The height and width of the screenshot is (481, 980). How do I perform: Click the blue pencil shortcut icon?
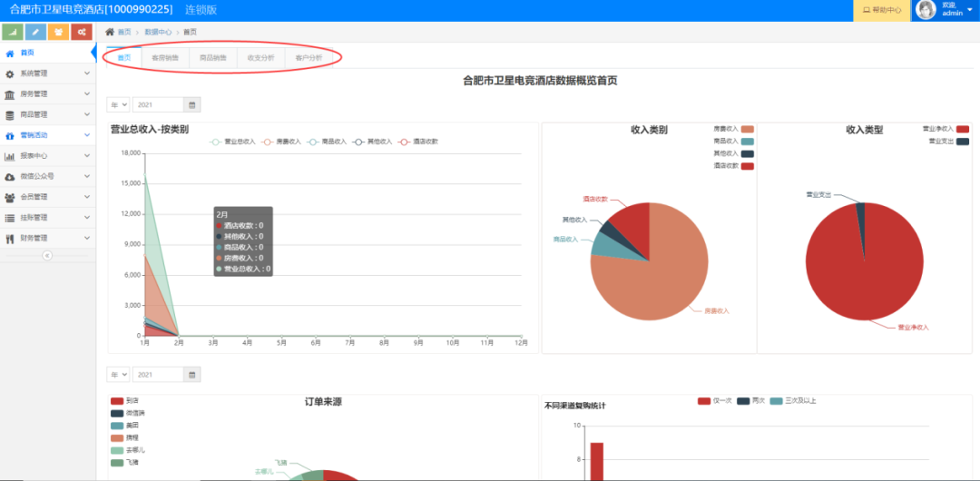click(35, 32)
